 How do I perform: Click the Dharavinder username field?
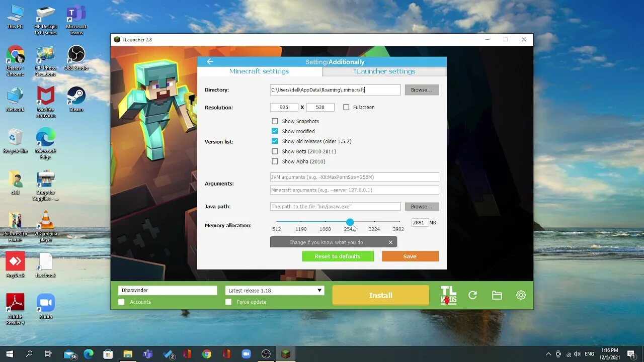click(x=168, y=291)
